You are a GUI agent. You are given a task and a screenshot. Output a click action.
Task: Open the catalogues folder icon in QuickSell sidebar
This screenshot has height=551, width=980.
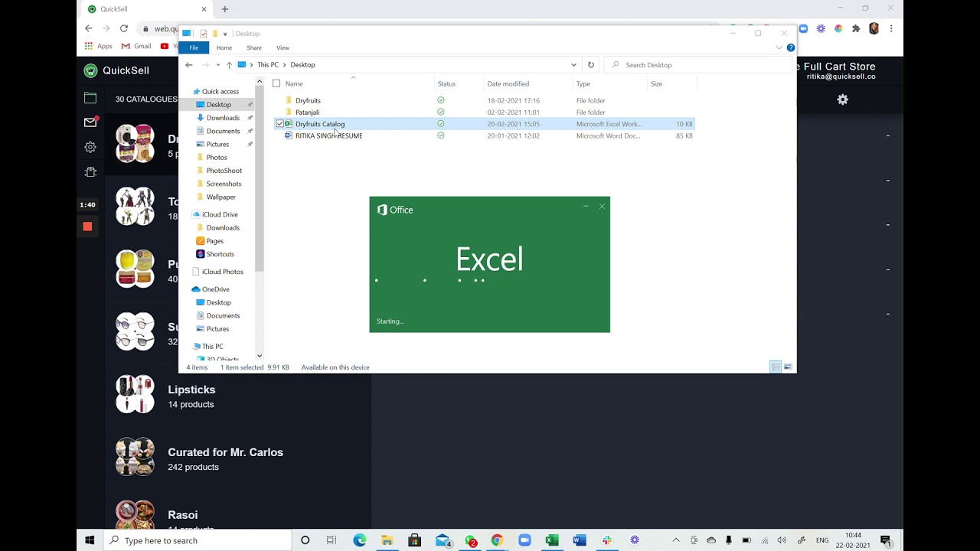click(90, 98)
